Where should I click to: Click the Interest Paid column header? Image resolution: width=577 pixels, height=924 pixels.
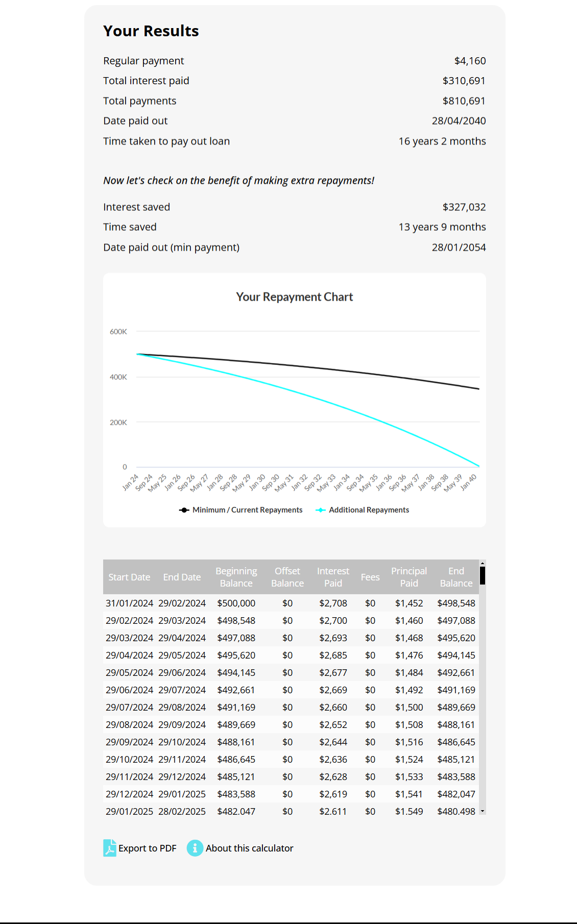(333, 577)
